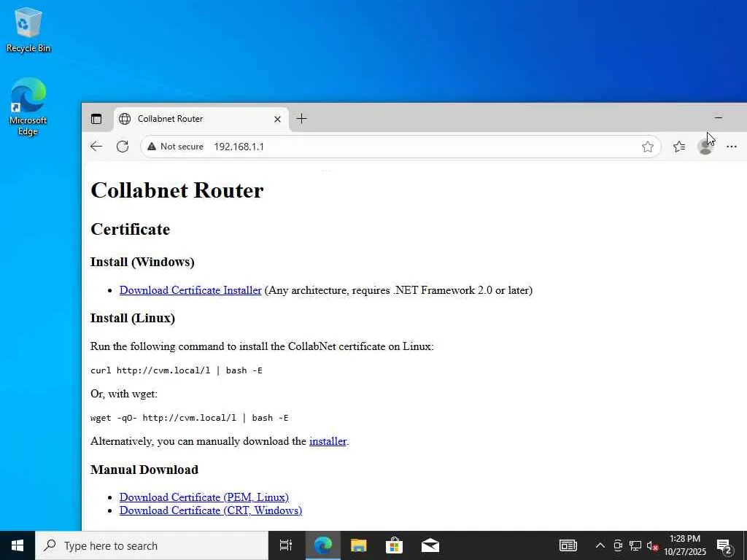The height and width of the screenshot is (560, 747).
Task: View the Not secure site info
Action: (175, 147)
